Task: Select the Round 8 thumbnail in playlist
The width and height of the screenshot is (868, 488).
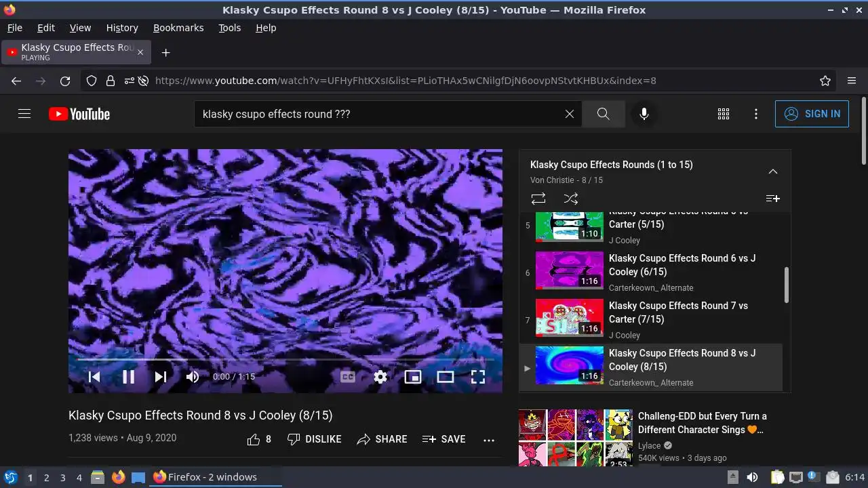Action: pos(570,365)
